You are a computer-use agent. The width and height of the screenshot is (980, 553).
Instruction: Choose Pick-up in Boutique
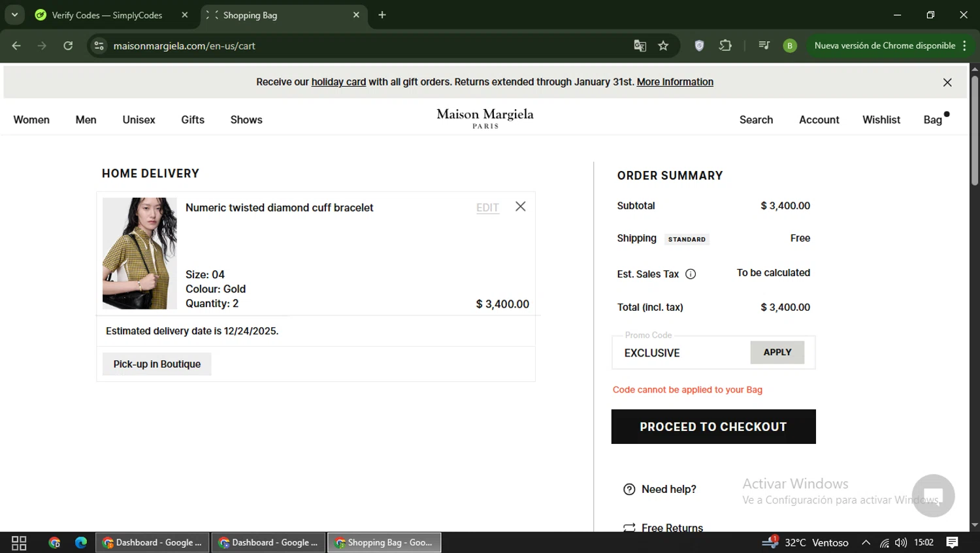(157, 364)
